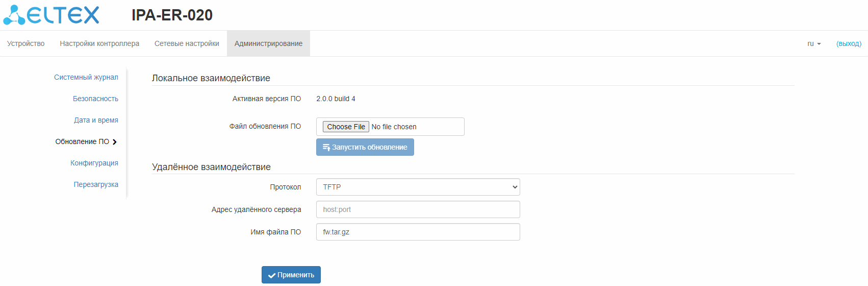The width and height of the screenshot is (868, 286).
Task: Click the Применить button
Action: 291,275
